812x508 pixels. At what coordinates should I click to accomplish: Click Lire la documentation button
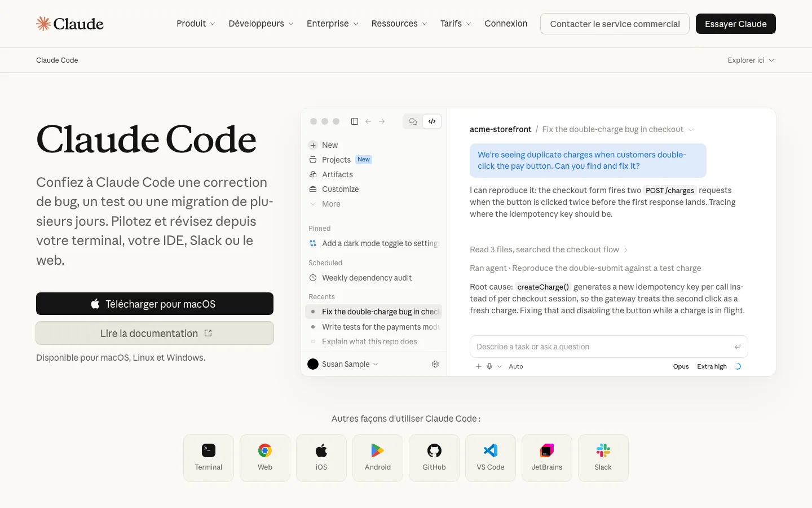(155, 333)
